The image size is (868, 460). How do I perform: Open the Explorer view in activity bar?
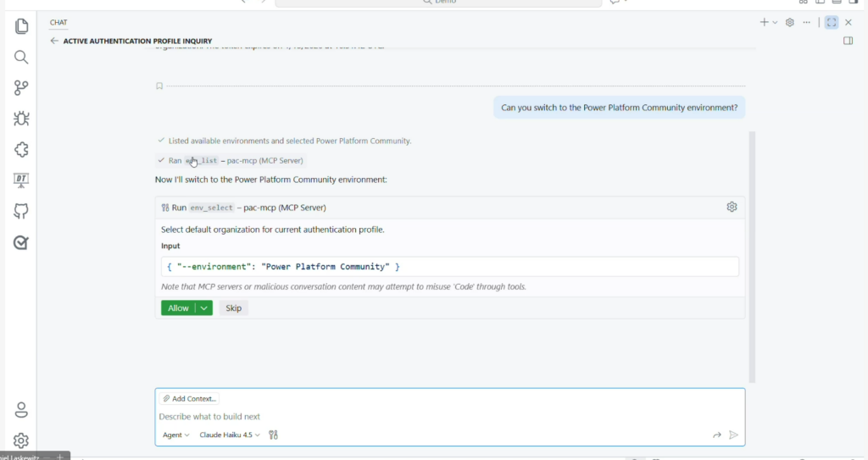tap(21, 26)
